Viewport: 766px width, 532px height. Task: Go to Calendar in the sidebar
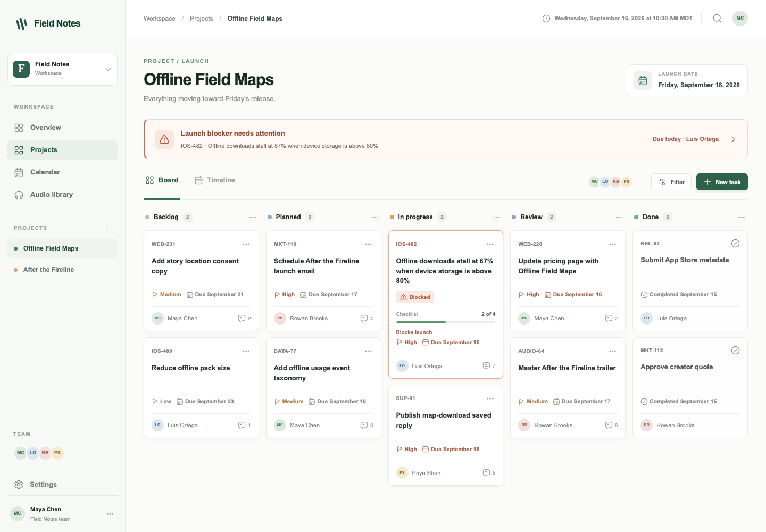point(63,172)
